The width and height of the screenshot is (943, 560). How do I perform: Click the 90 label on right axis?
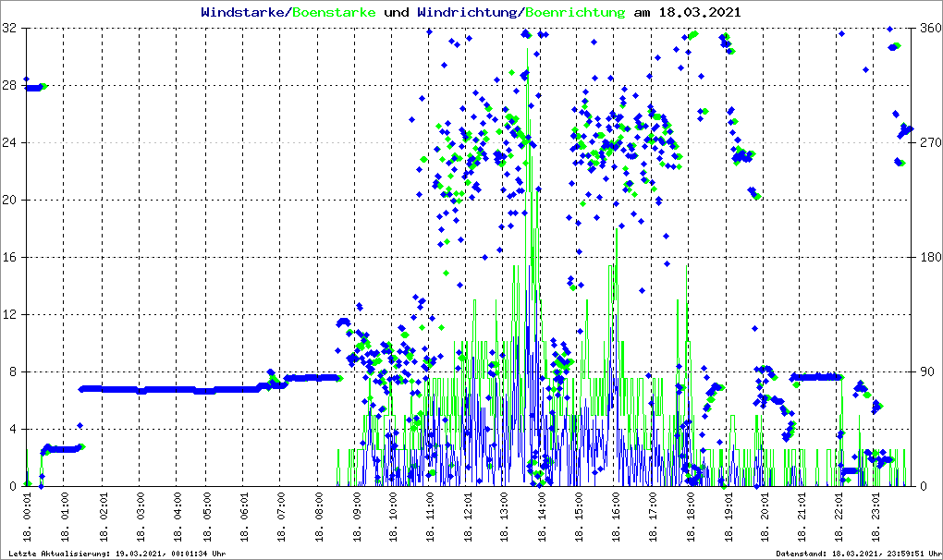click(x=926, y=371)
